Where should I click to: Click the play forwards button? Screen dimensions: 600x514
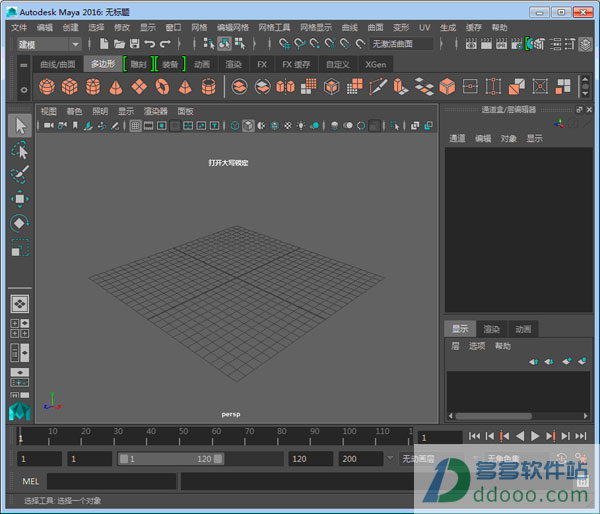535,436
